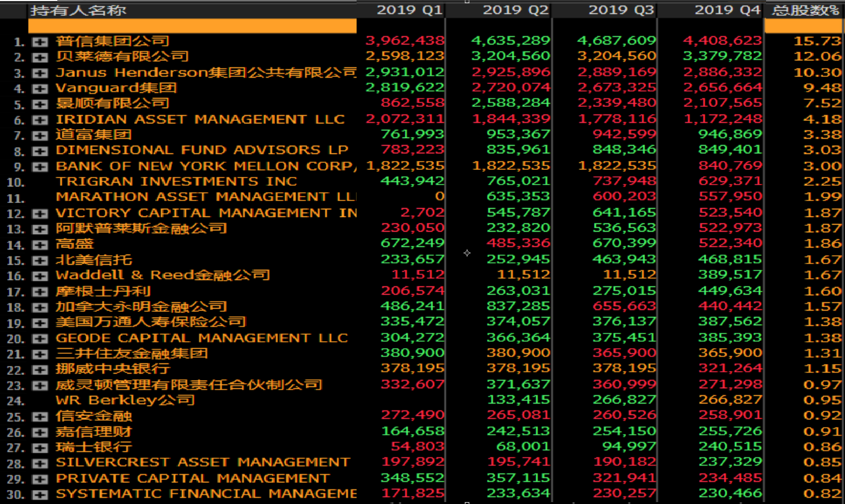Click the orange holder name filter field
The width and height of the screenshot is (845, 504).
(192, 25)
